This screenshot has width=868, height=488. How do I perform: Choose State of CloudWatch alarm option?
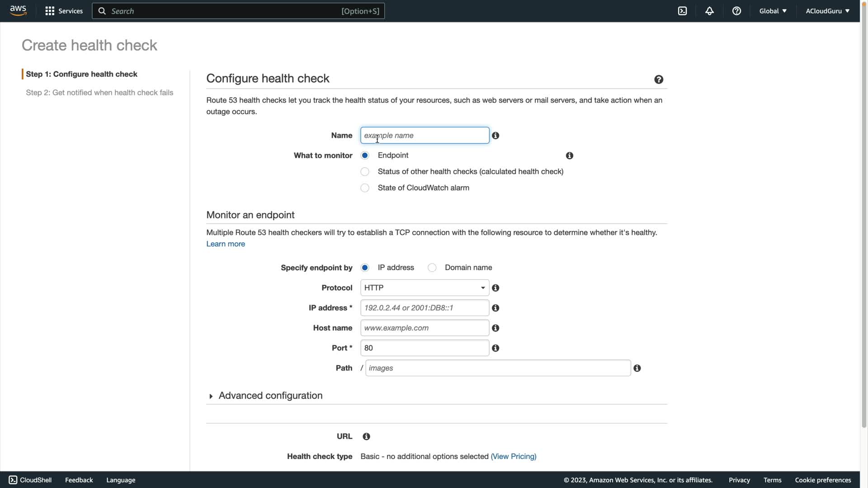tap(365, 188)
